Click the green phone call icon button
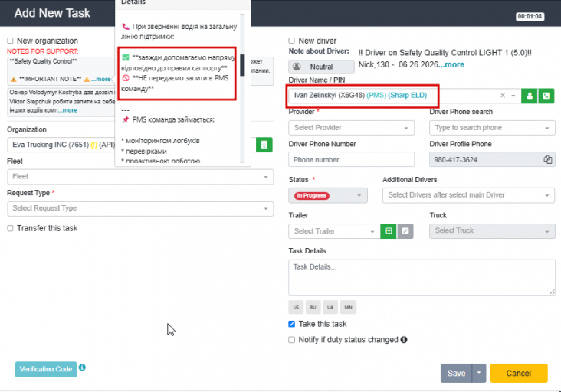Viewport: 561px width, 392px height. pos(546,96)
